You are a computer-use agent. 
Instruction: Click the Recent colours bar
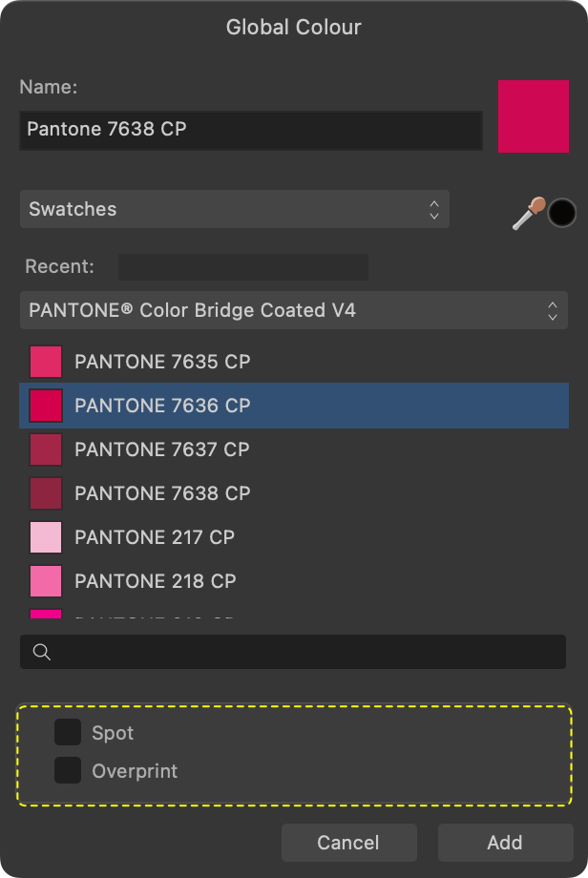point(242,266)
